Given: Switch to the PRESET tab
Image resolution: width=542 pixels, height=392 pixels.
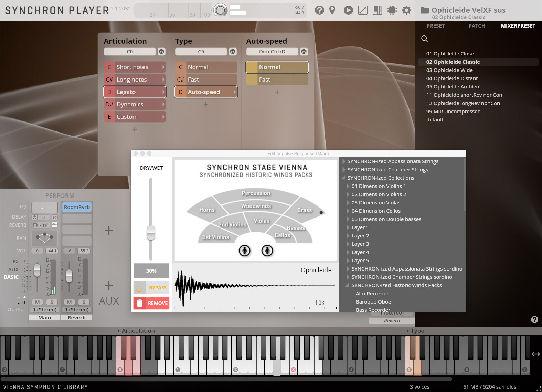Looking at the screenshot, I should pos(435,26).
